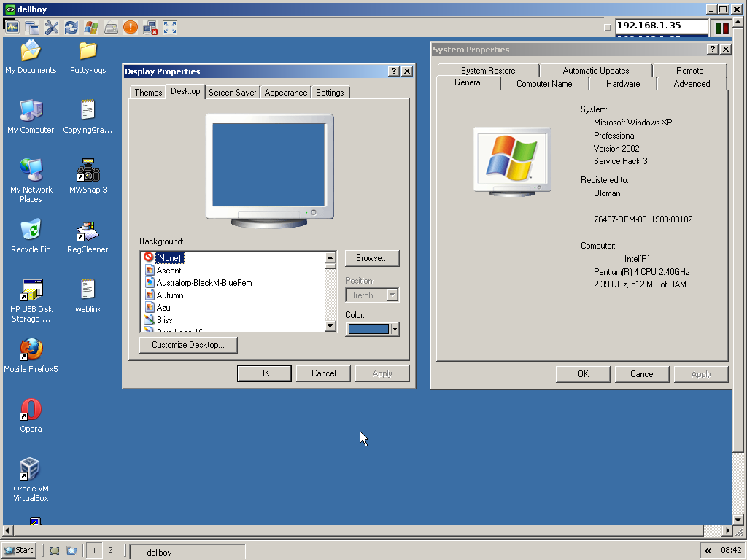Open the wrench and screwdriver settings icon
The height and width of the screenshot is (560, 747).
52,28
